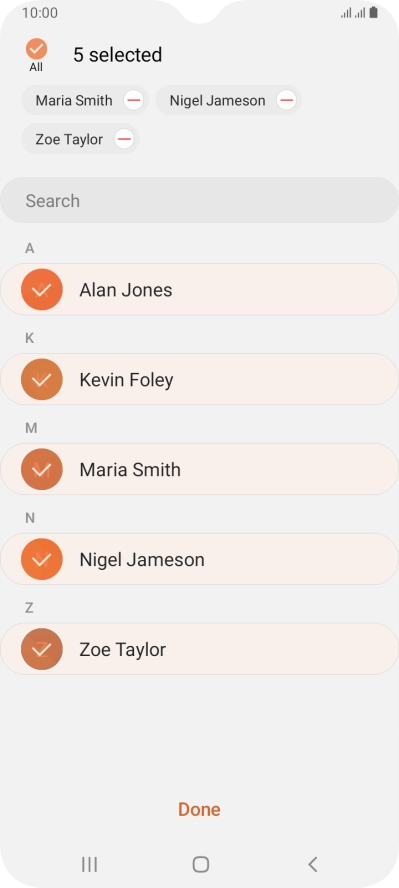Remove Maria Smith chip with minus icon
Screen dimensions: 399x888
[134, 101]
